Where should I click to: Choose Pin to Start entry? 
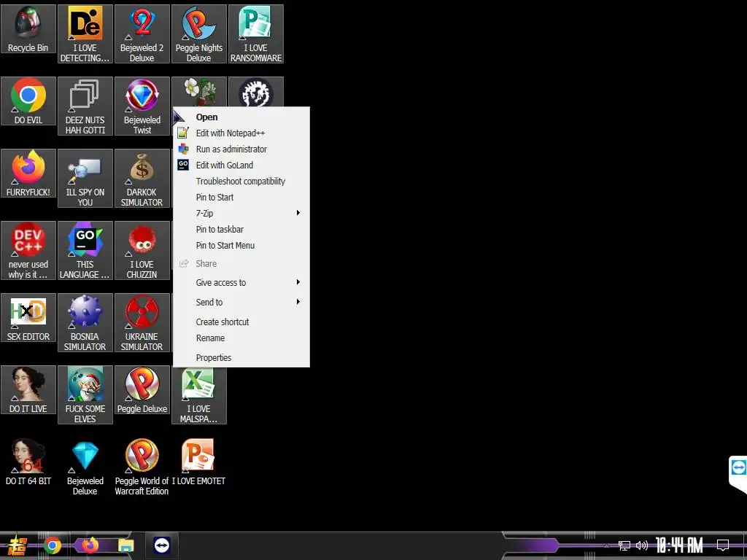pos(241,197)
